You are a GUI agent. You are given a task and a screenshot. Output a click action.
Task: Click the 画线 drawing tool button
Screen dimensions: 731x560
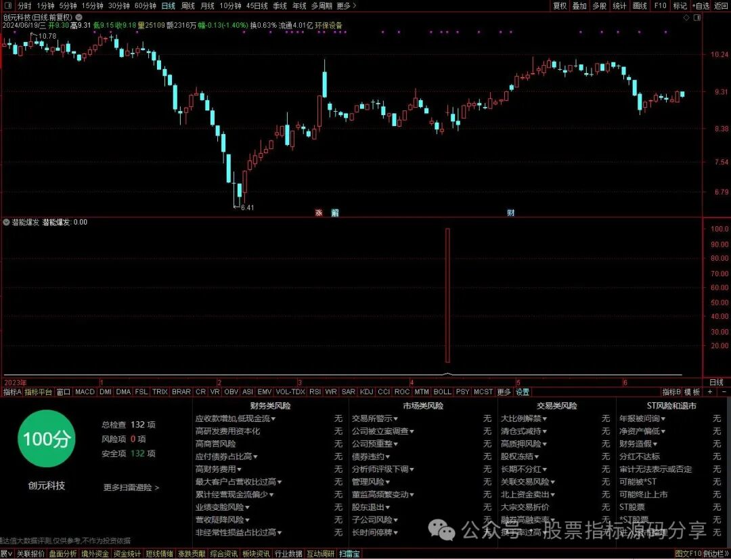(640, 6)
